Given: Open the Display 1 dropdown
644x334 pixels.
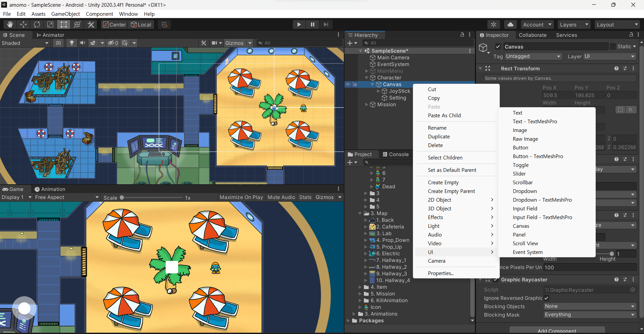Looking at the screenshot, I should pos(16,197).
